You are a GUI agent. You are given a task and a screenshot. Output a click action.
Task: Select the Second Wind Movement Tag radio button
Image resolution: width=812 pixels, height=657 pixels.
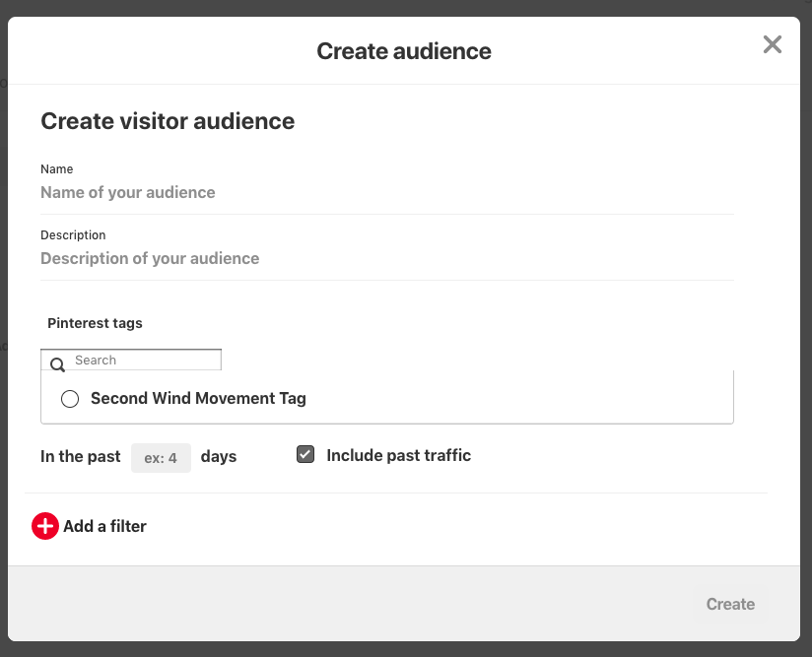point(70,399)
